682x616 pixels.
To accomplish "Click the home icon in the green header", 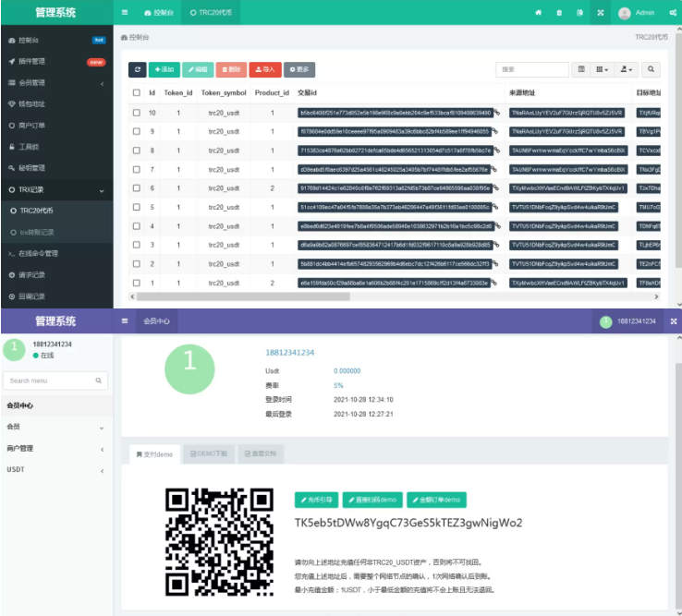I will pos(539,13).
